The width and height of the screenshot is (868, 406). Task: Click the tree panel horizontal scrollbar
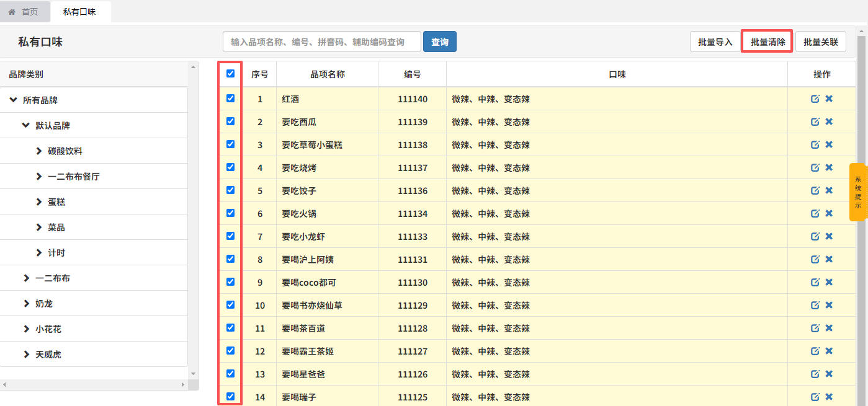(x=94, y=385)
